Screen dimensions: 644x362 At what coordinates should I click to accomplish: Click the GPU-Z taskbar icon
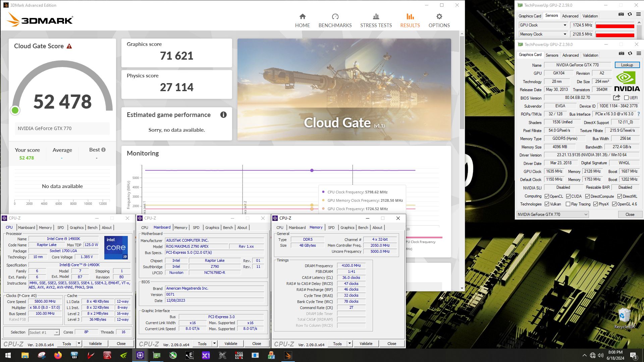(157, 355)
